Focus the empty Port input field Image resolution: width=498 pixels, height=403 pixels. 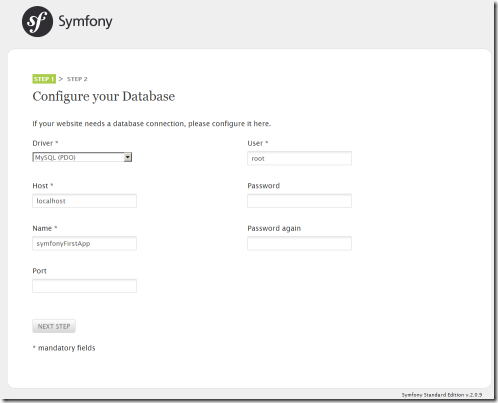tap(84, 286)
